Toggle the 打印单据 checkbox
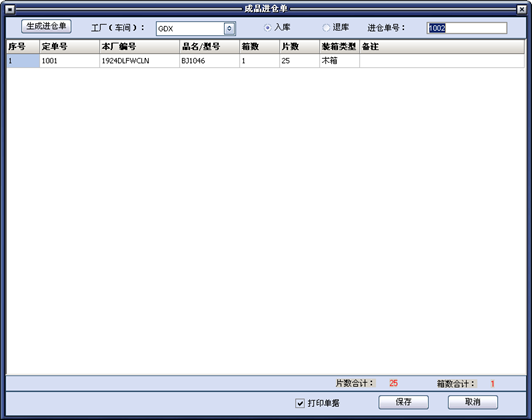This screenshot has width=532, height=420. coord(300,403)
